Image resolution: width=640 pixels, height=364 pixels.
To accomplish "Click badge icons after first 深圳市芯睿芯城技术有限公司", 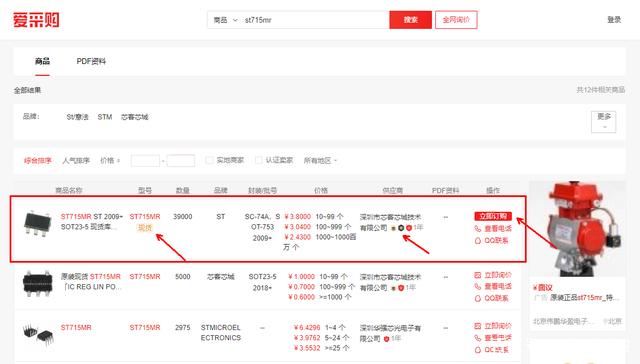I will click(x=401, y=228).
